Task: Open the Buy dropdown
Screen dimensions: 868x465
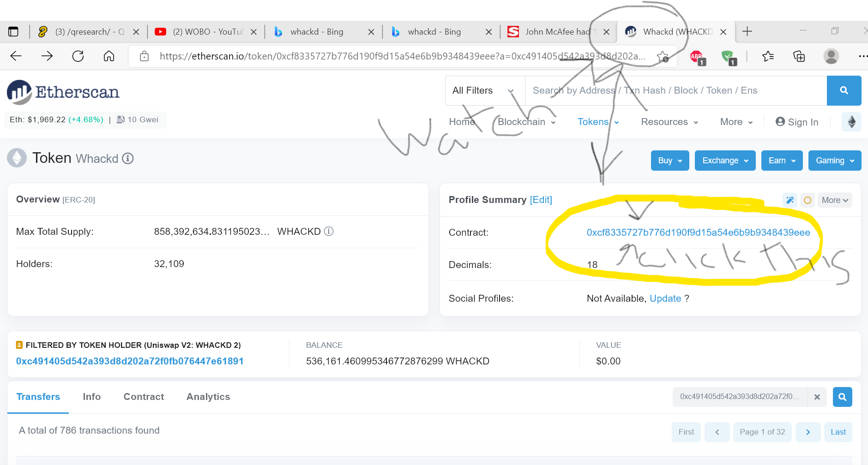Action: click(670, 161)
